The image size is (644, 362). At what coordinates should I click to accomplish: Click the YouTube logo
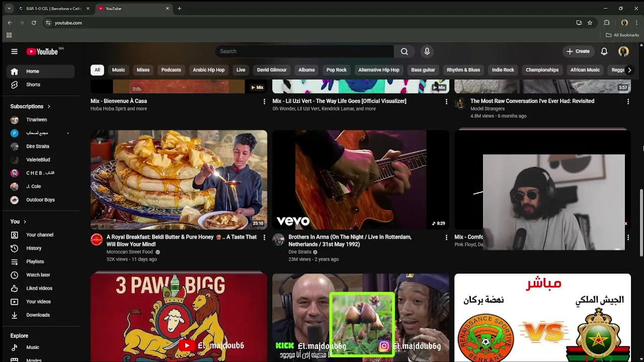(43, 51)
